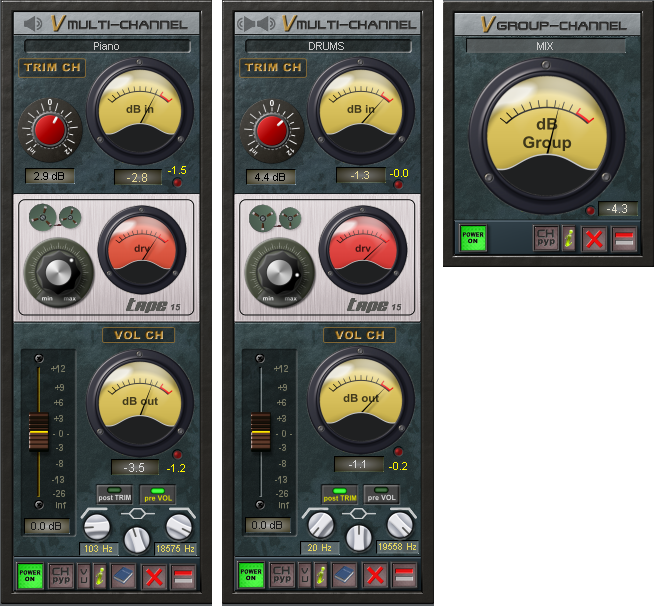The width and height of the screenshot is (654, 606).
Task: Click the red trim knob on the DRUMS channel
Action: 269,132
